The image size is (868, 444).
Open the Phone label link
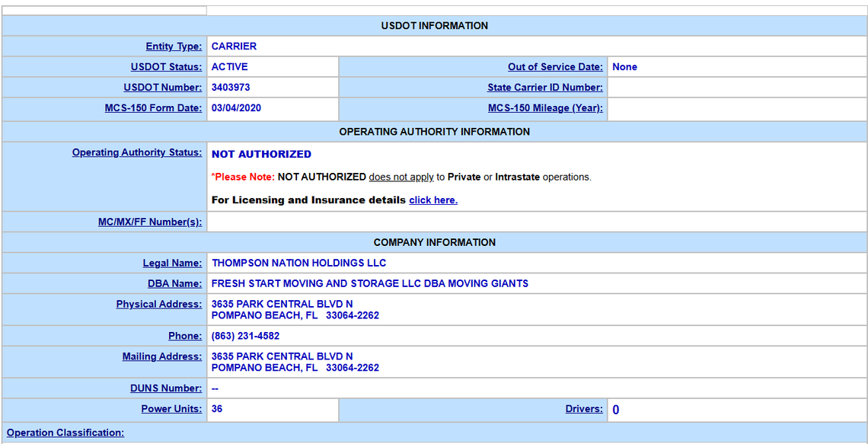[185, 336]
